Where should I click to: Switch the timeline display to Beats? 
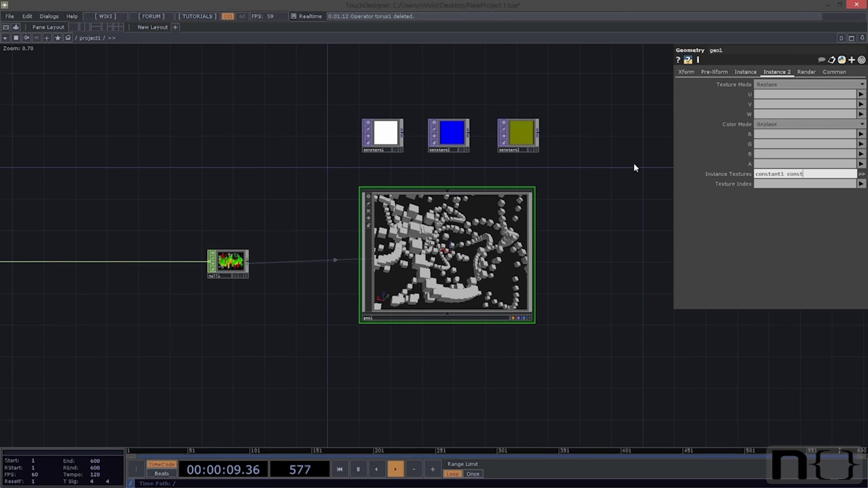coord(161,474)
